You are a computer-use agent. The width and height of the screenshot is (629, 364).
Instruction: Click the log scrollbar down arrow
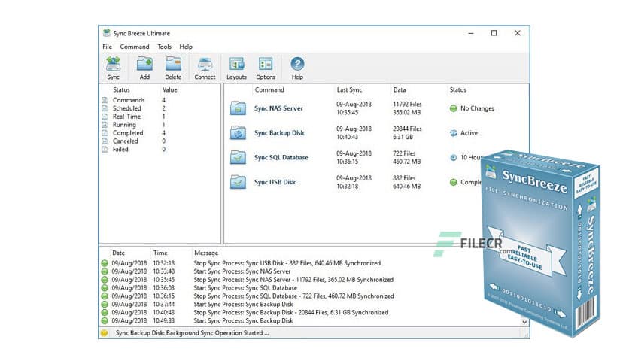(524, 322)
